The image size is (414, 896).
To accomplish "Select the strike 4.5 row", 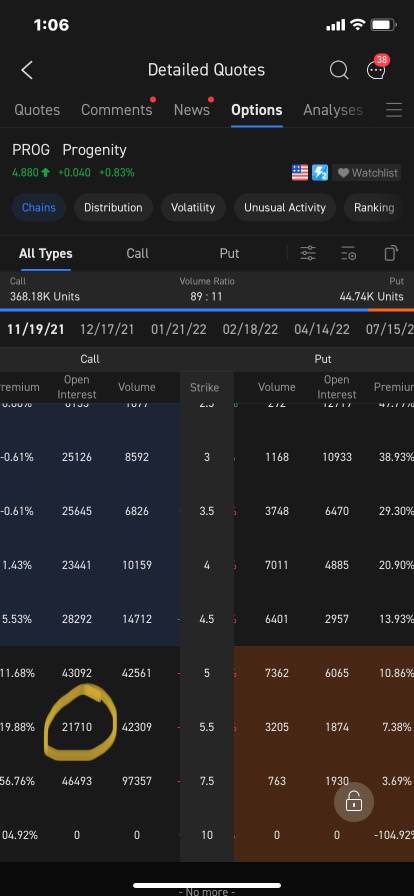I will pos(207,619).
